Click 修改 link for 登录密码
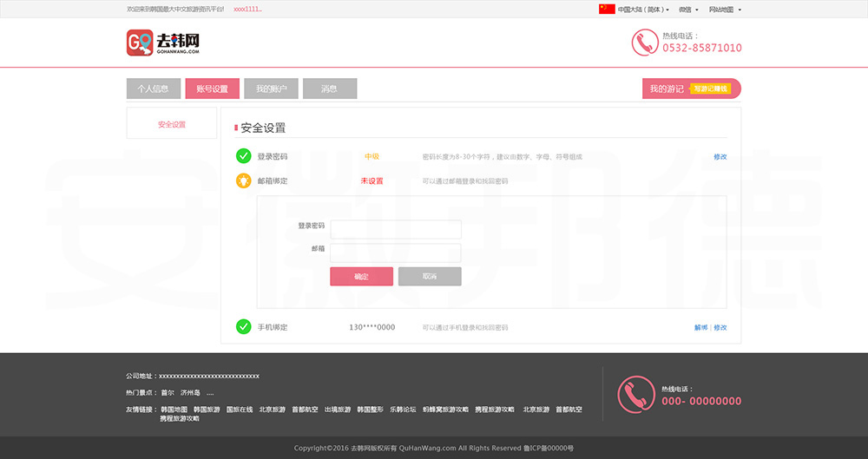Image resolution: width=868 pixels, height=459 pixels. (720, 157)
